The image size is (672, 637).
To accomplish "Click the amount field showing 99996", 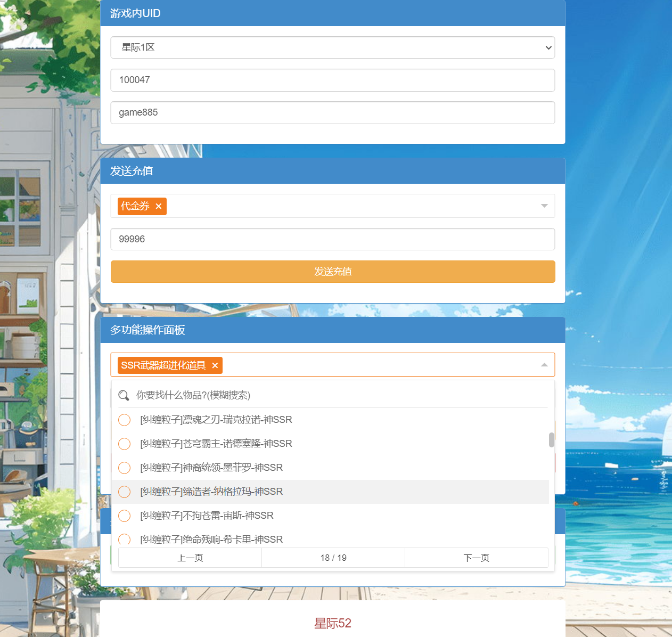I will [332, 239].
